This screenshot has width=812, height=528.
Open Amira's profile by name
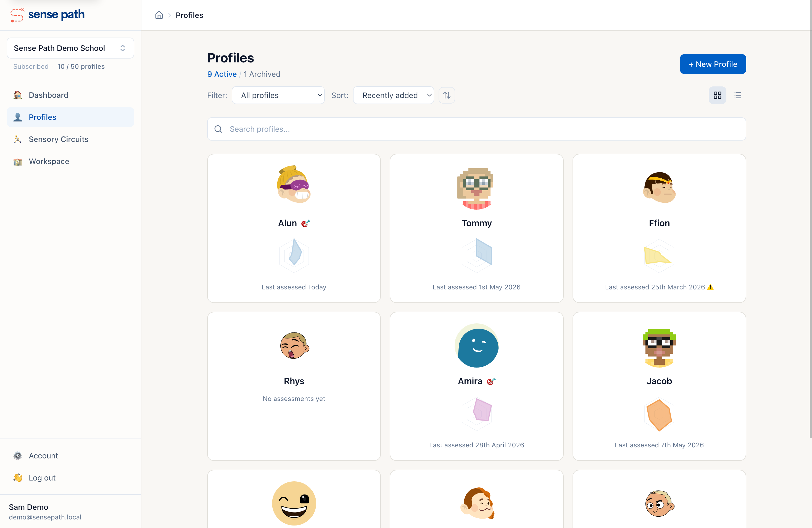point(470,381)
